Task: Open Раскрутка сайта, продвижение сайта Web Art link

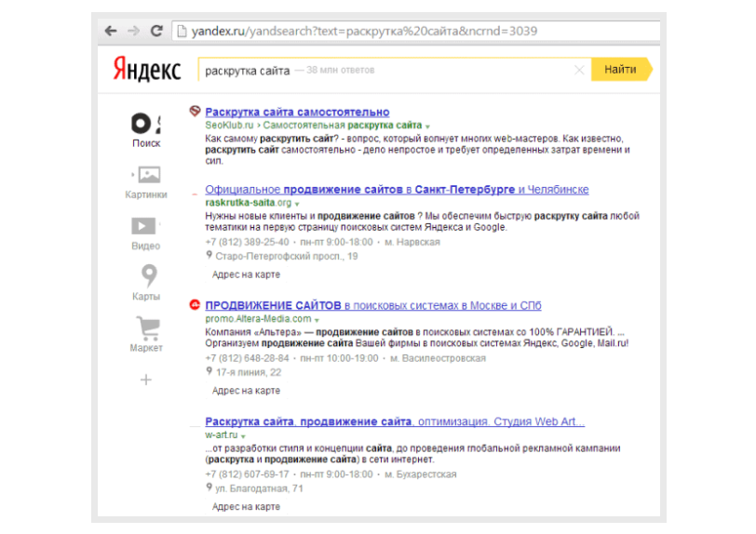Action: coord(395,421)
